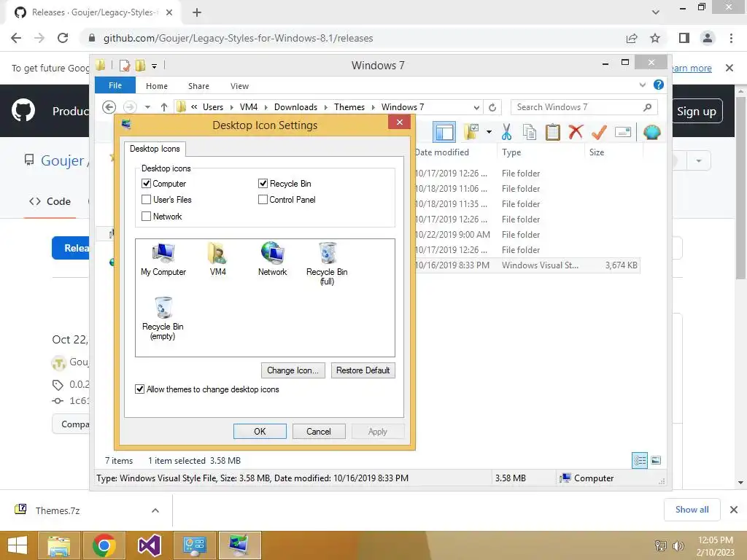The width and height of the screenshot is (747, 560).
Task: Open Chrome profile avatar icon
Action: click(x=708, y=38)
